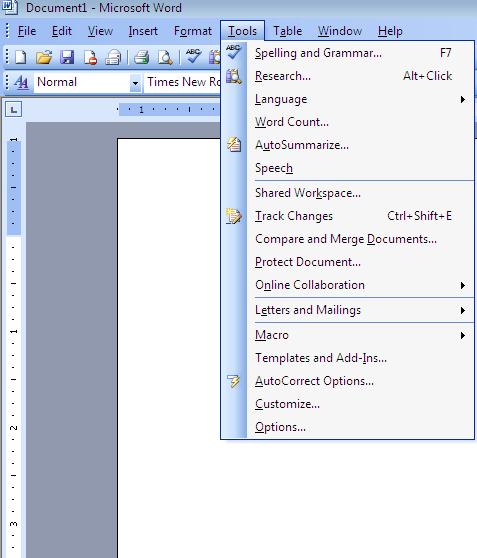This screenshot has width=477, height=558.
Task: Save the document using the floppy disk icon
Action: (67, 57)
